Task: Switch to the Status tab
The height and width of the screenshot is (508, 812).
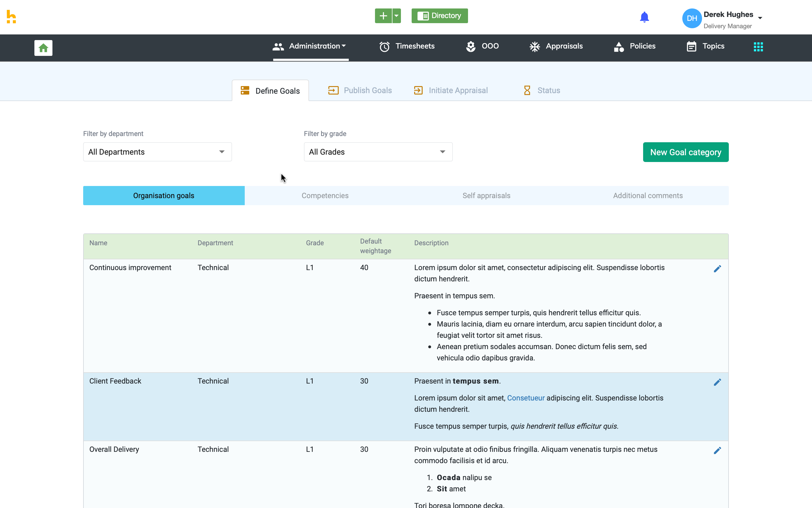Action: [542, 90]
